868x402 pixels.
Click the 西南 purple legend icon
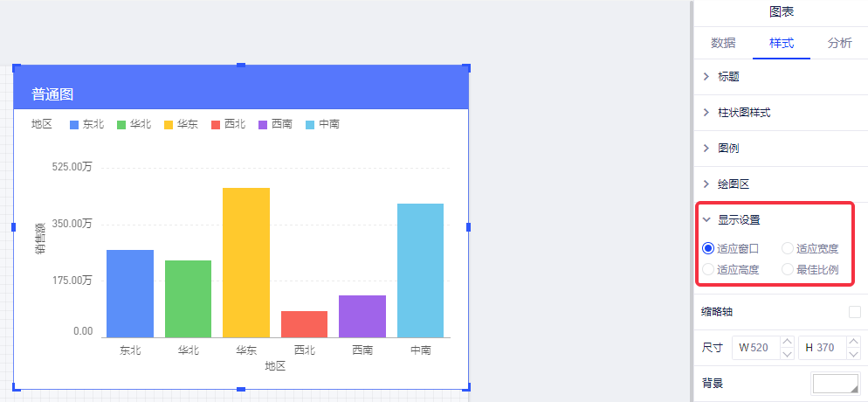263,124
